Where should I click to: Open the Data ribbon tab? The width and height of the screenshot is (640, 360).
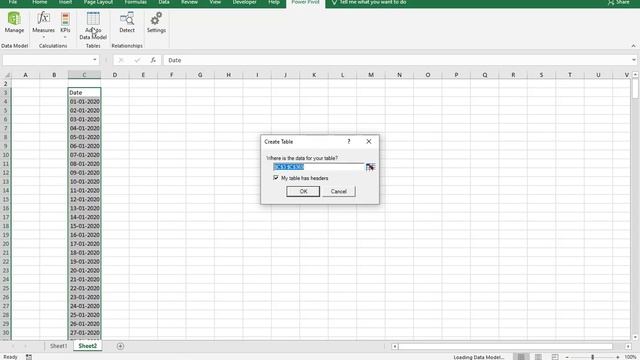[x=164, y=2]
